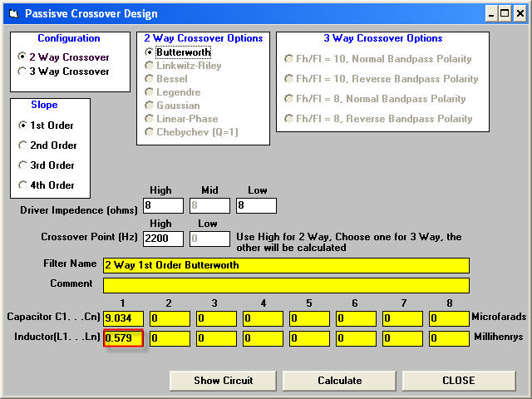Image resolution: width=532 pixels, height=399 pixels.
Task: Click Capacitor C1 value 9.034
Action: [x=124, y=318]
